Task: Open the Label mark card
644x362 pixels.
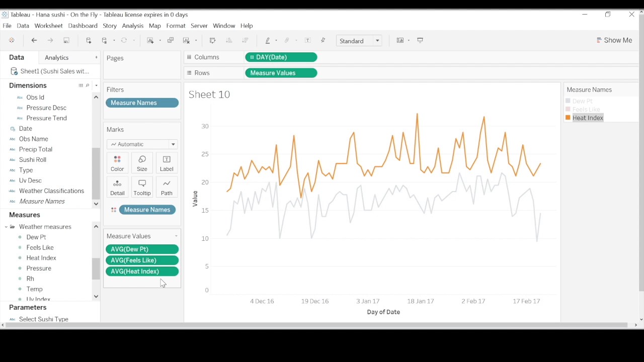Action: tap(167, 163)
